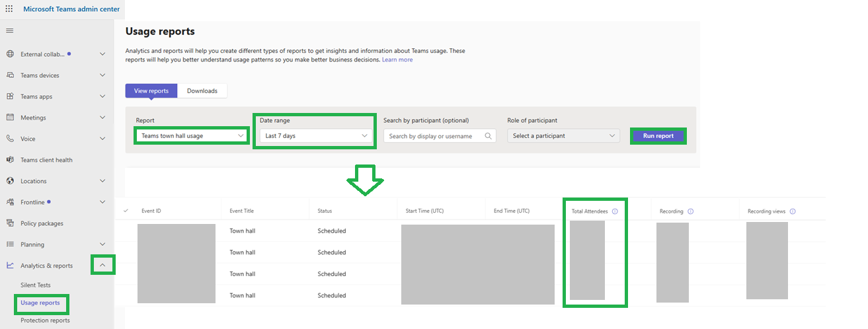Click the External collaboration globe icon

click(x=10, y=54)
